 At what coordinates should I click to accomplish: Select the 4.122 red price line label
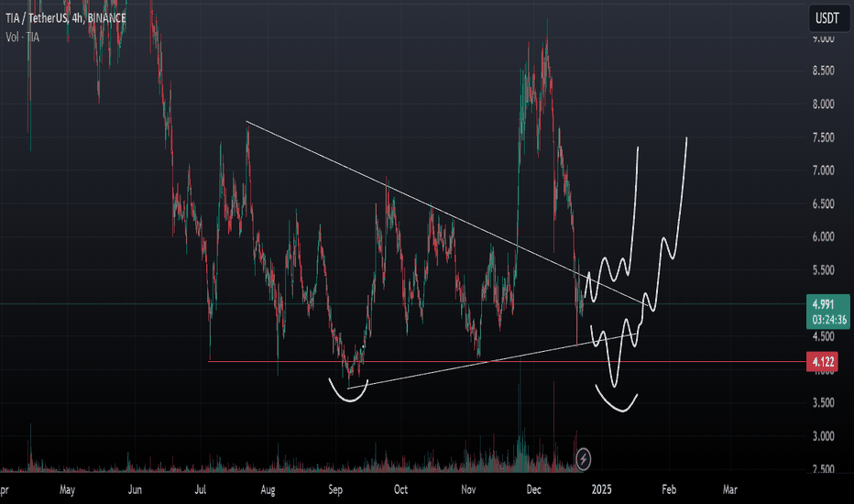point(823,362)
